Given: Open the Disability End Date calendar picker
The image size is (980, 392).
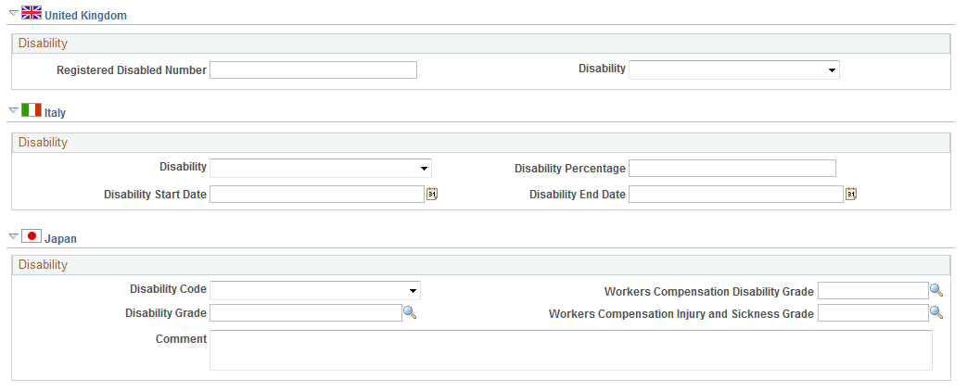Looking at the screenshot, I should [850, 195].
